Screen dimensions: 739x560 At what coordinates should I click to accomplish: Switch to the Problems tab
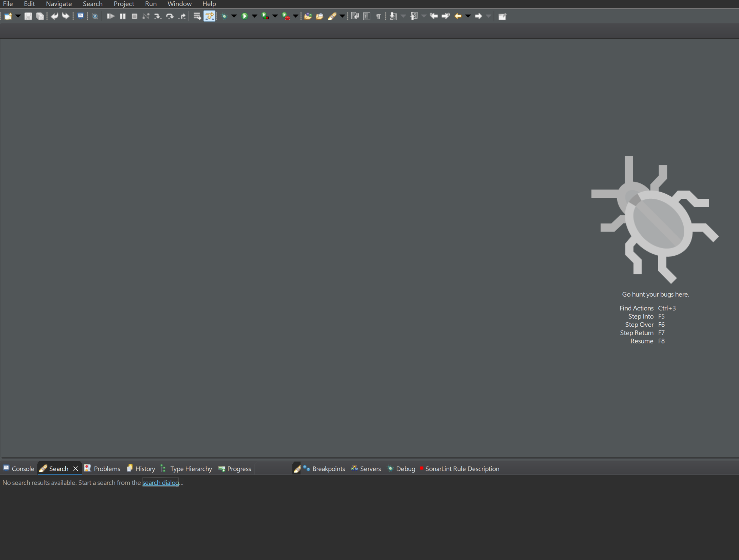tap(103, 469)
